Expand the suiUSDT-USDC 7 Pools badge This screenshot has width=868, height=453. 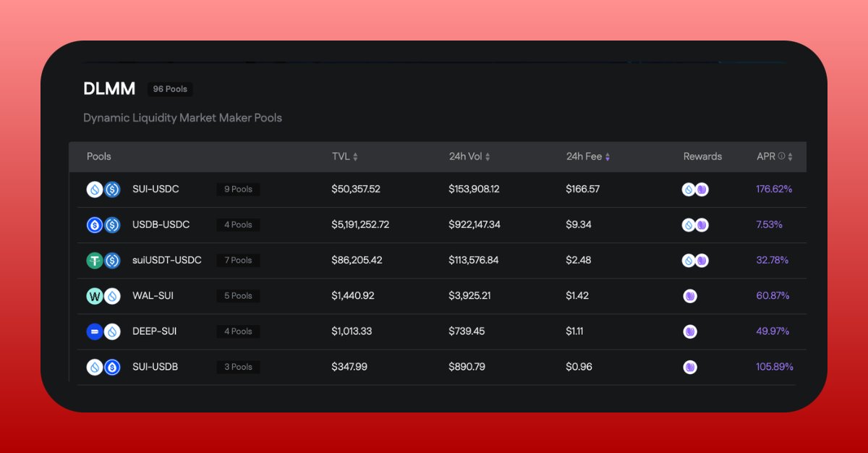(x=238, y=261)
